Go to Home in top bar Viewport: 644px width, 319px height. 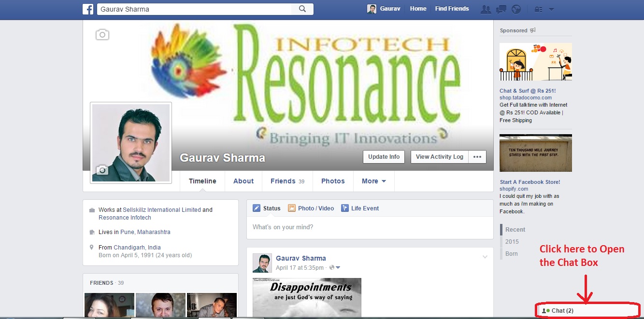click(x=418, y=9)
